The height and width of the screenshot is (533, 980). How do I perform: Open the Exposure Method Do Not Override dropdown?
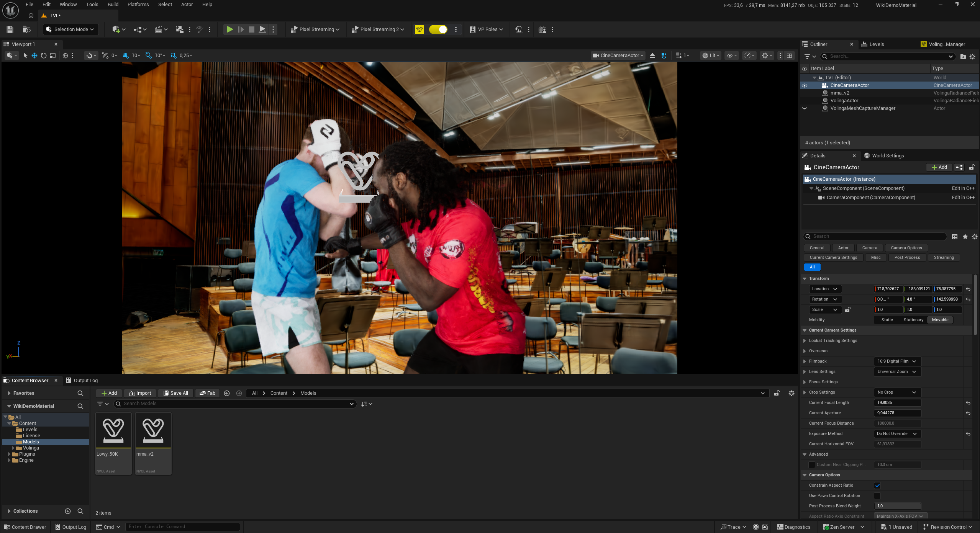(897, 434)
